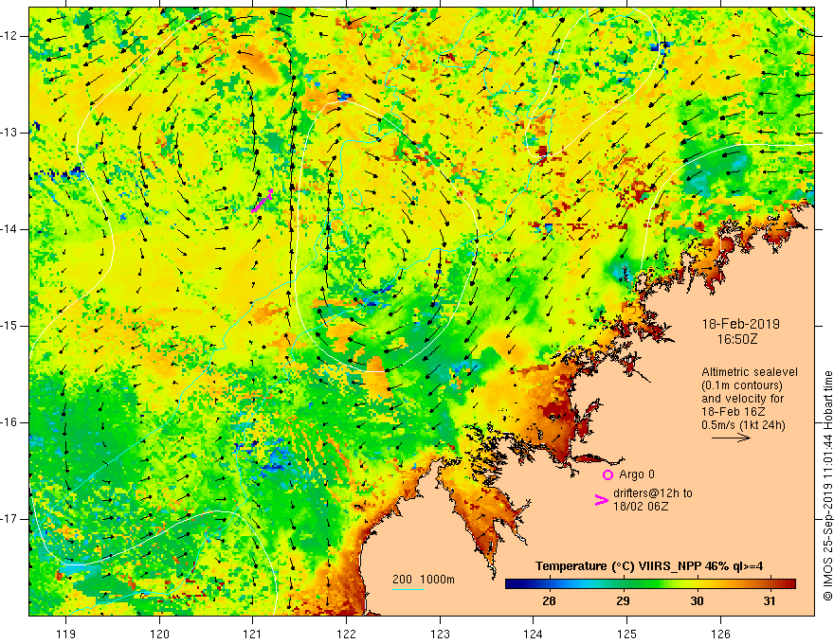Click the '0.5m/s (1kt 24h)' text

[x=743, y=425]
